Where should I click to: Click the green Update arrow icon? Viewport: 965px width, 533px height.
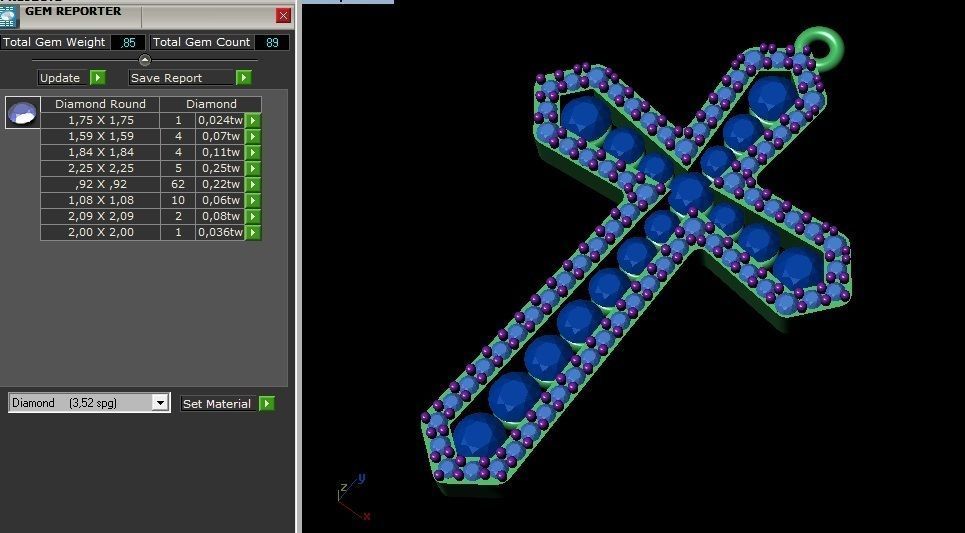pos(98,78)
